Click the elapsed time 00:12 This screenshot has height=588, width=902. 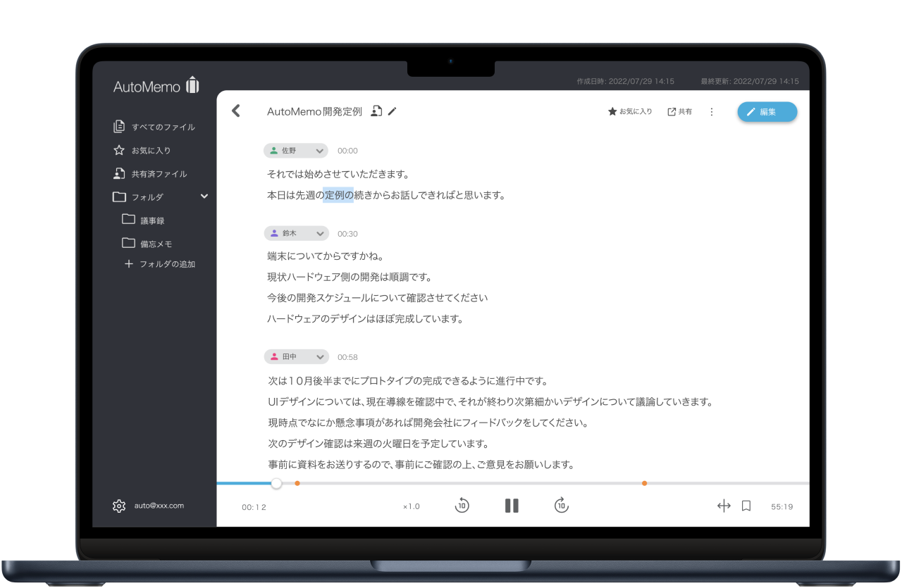click(254, 507)
